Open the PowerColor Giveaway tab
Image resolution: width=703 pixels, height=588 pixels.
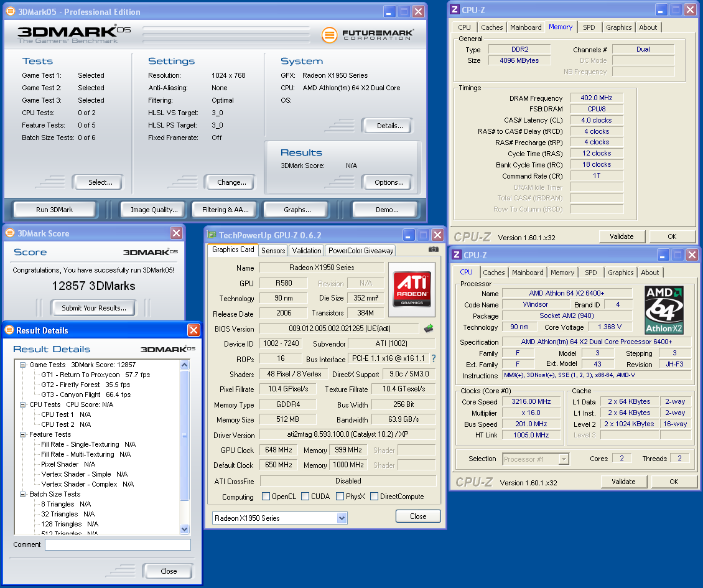[361, 251]
